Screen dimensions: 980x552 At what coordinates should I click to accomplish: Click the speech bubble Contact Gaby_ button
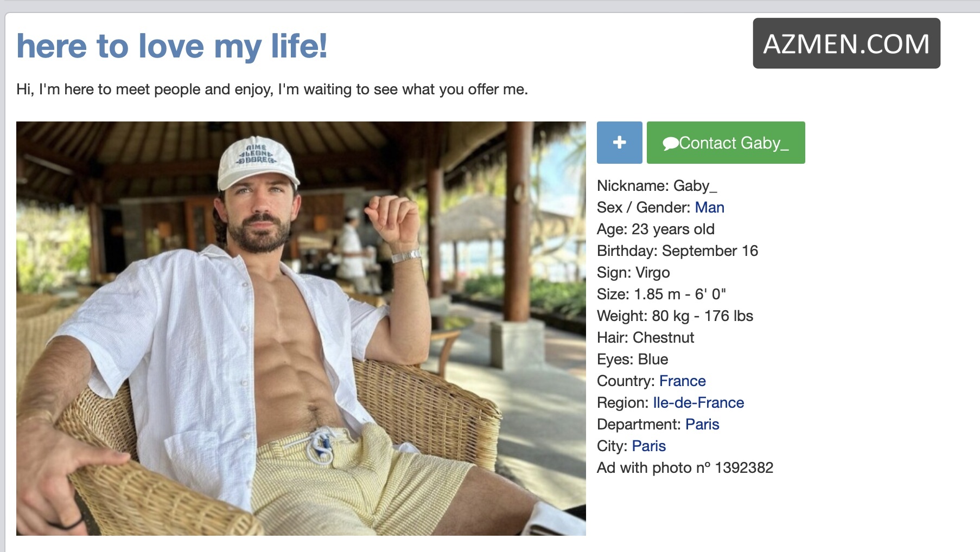point(726,143)
